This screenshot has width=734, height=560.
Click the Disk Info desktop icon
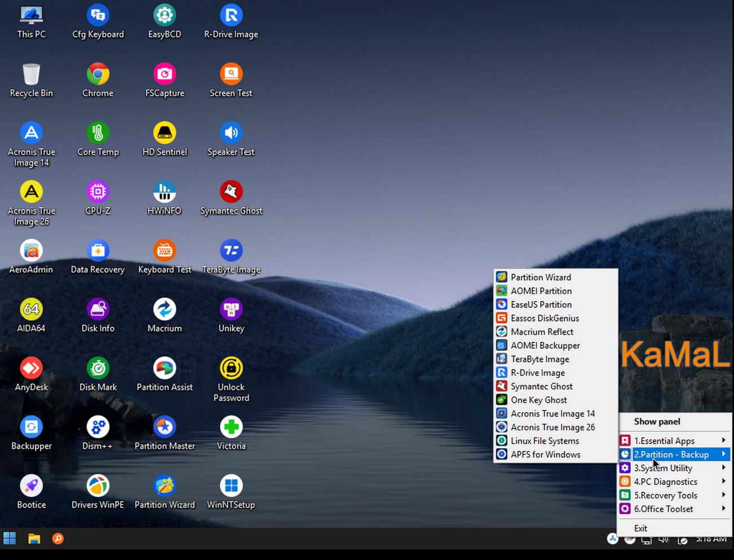(x=98, y=316)
